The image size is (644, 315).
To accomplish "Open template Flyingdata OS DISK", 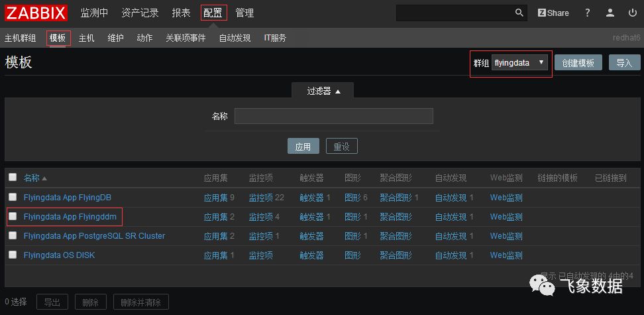I will [59, 255].
